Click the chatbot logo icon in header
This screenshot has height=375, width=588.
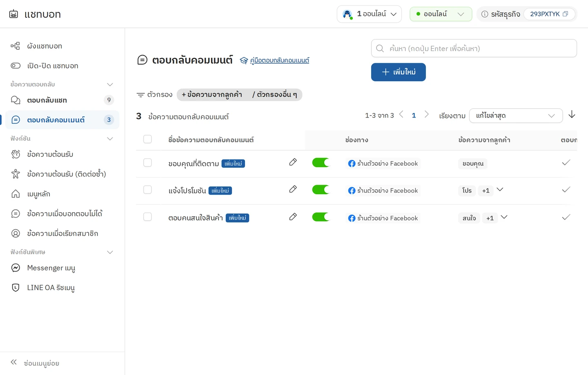pos(13,14)
